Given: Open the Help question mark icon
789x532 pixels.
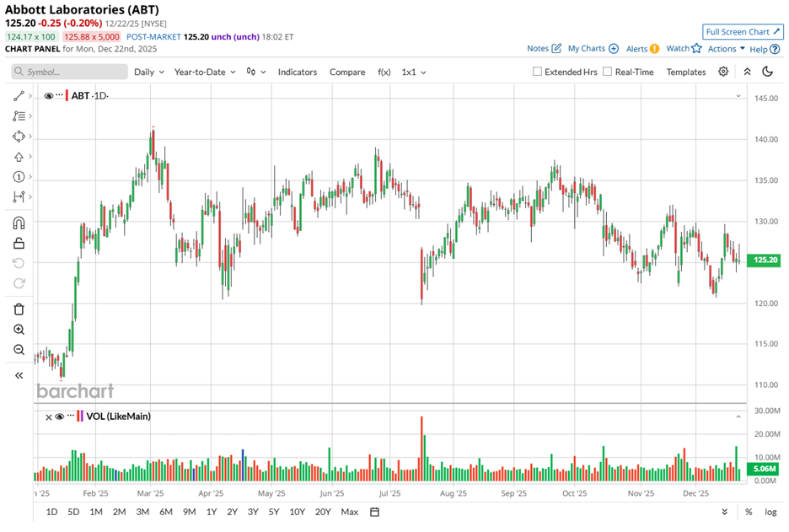Looking at the screenshot, I should pos(775,50).
